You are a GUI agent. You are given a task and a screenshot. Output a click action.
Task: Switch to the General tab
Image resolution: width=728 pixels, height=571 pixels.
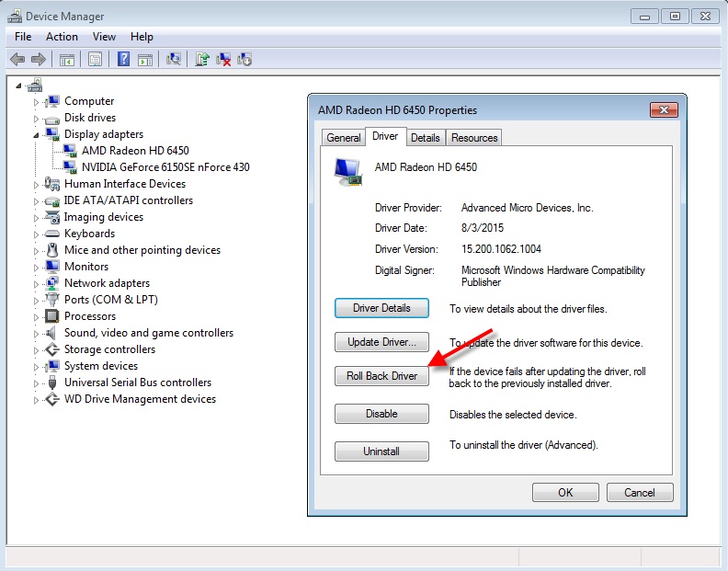pos(343,138)
